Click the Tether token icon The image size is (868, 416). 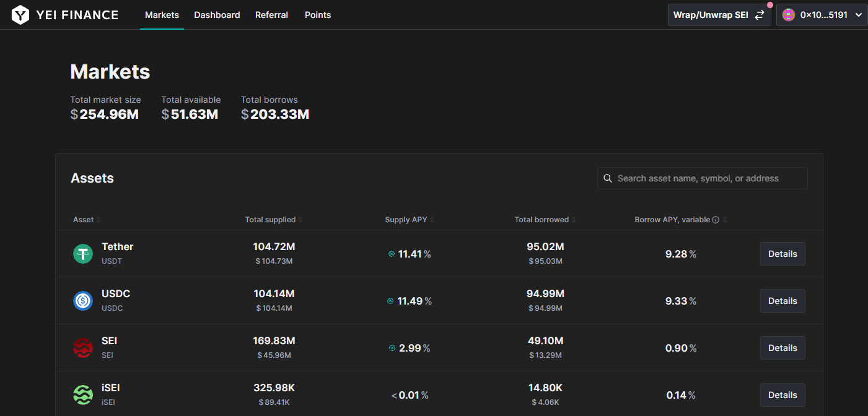pyautogui.click(x=83, y=254)
